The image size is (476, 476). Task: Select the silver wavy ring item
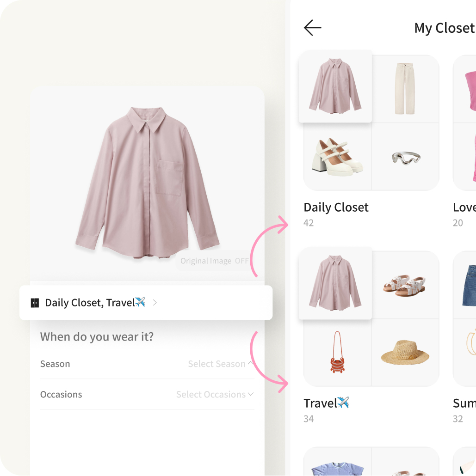405,157
